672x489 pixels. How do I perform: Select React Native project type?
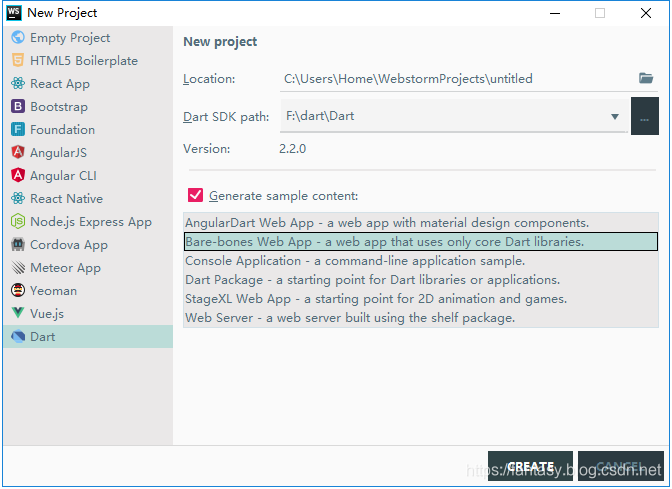tap(88, 198)
